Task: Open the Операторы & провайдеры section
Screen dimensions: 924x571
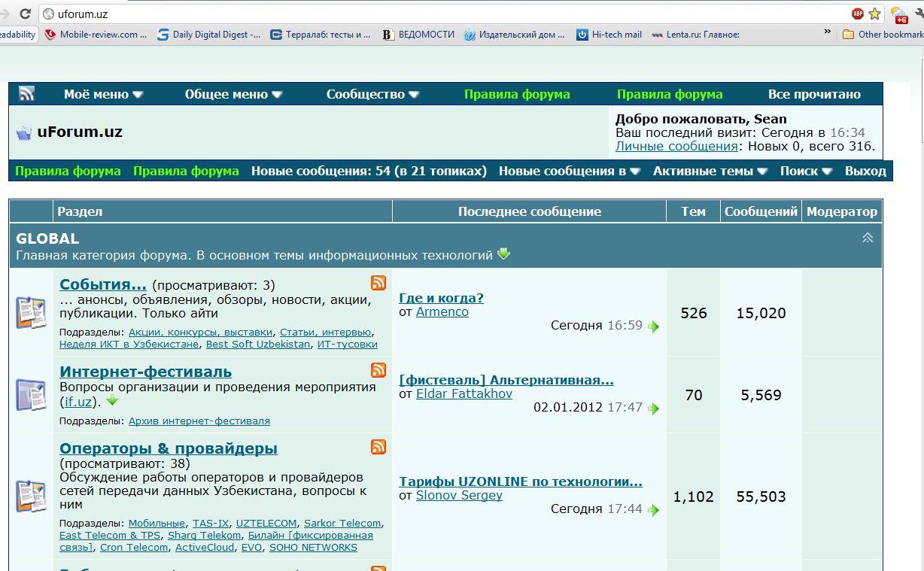Action: tap(169, 448)
